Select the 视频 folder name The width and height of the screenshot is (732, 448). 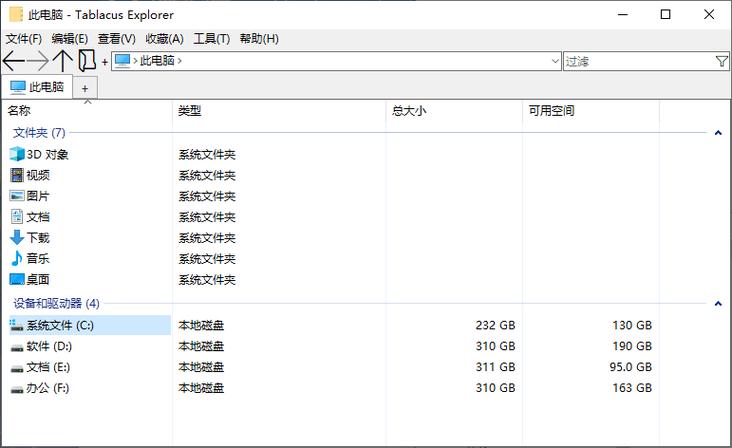[x=38, y=175]
